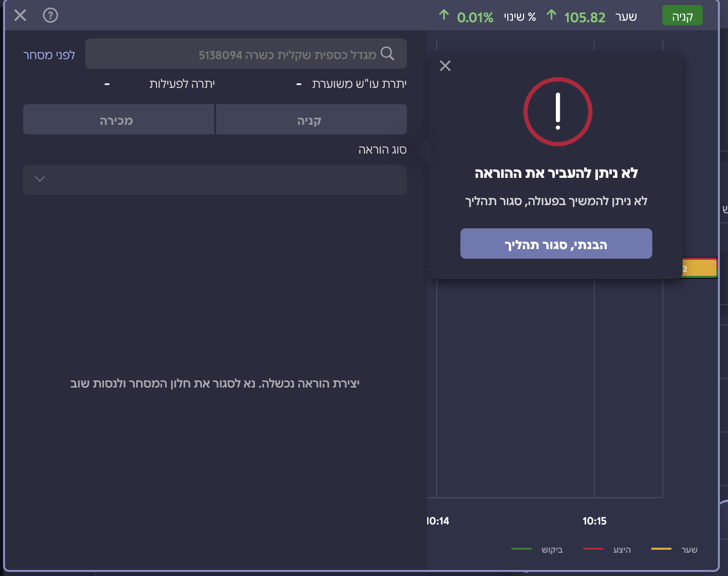Click the 10:15 time label on the chart
The image size is (728, 576).
(x=595, y=521)
